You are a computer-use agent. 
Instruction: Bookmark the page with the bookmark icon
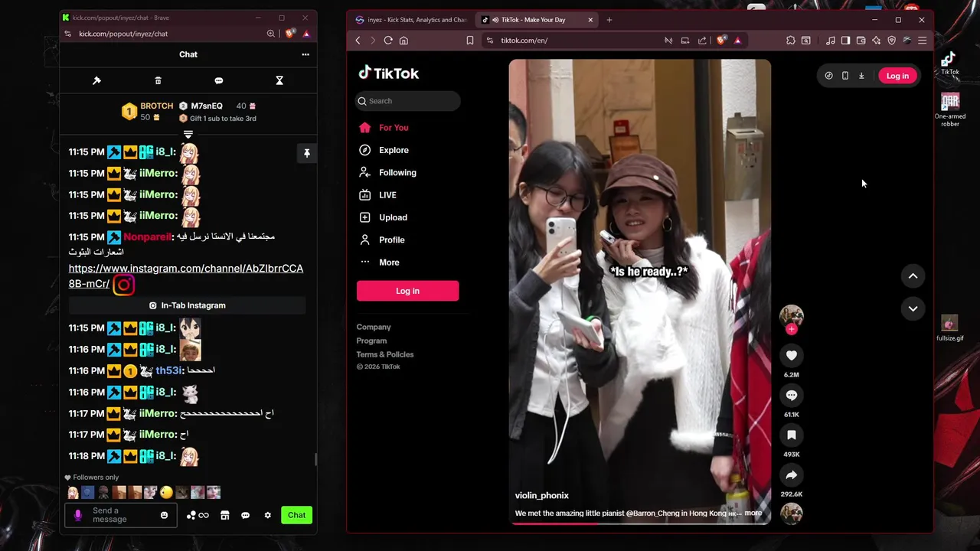tap(470, 41)
